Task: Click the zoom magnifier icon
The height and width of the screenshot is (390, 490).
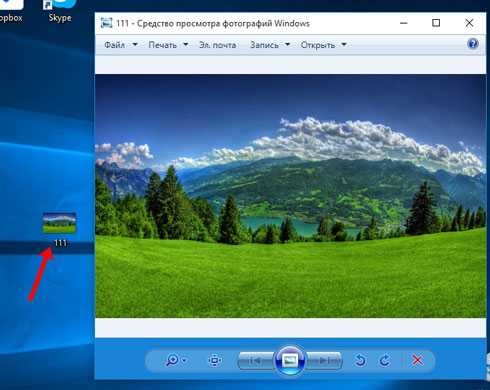Action: [173, 360]
